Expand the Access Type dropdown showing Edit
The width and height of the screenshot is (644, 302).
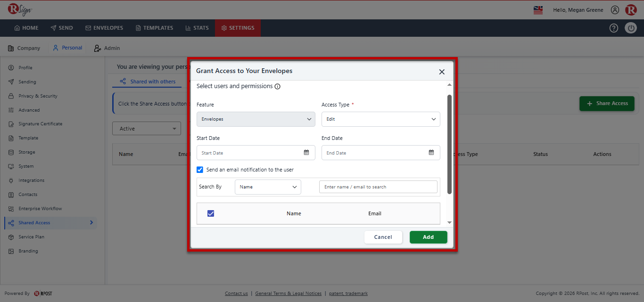pos(381,119)
